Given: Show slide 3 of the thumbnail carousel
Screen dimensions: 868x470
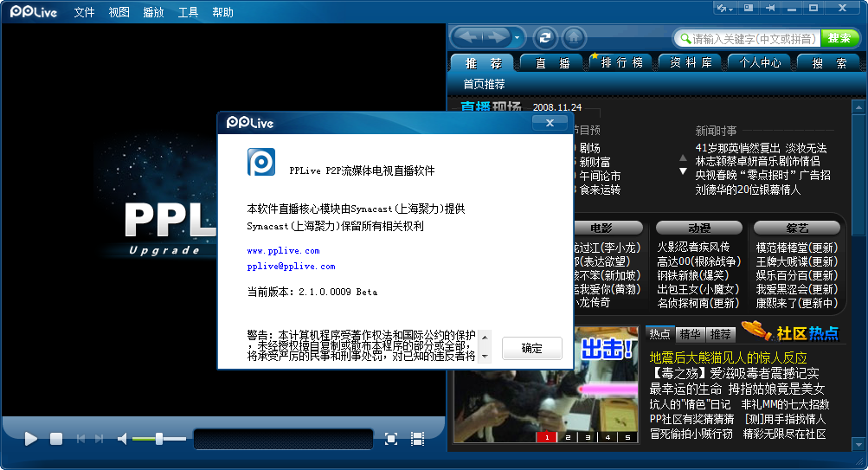Looking at the screenshot, I should point(588,437).
